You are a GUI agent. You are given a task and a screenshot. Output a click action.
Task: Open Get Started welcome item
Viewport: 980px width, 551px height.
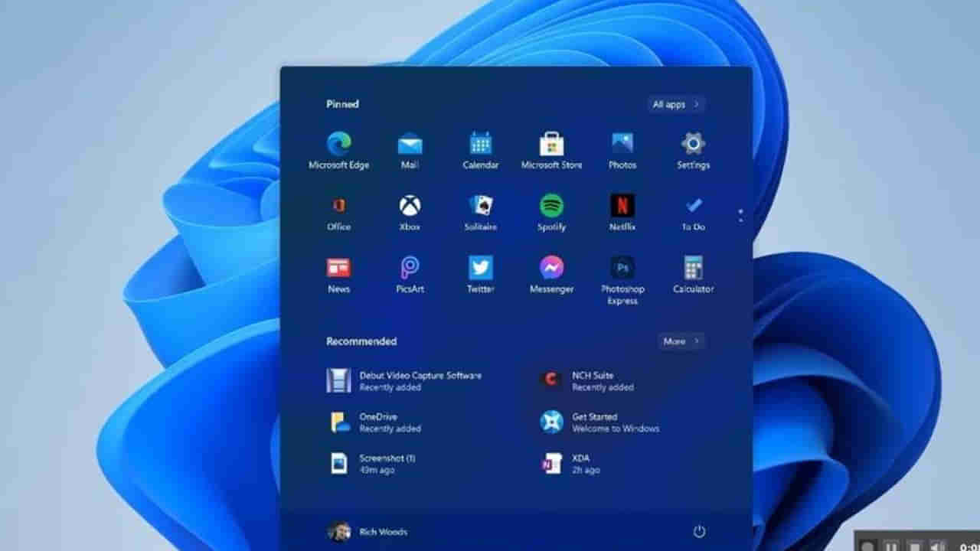[600, 422]
